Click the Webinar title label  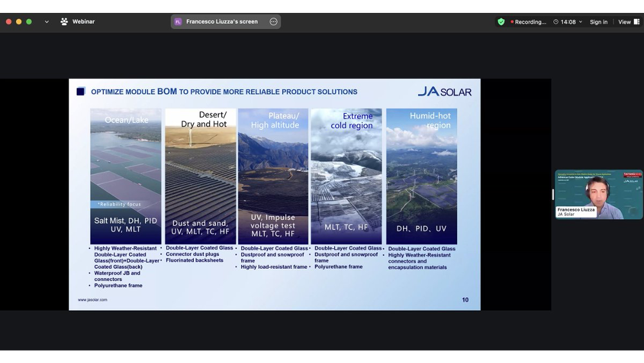click(83, 22)
